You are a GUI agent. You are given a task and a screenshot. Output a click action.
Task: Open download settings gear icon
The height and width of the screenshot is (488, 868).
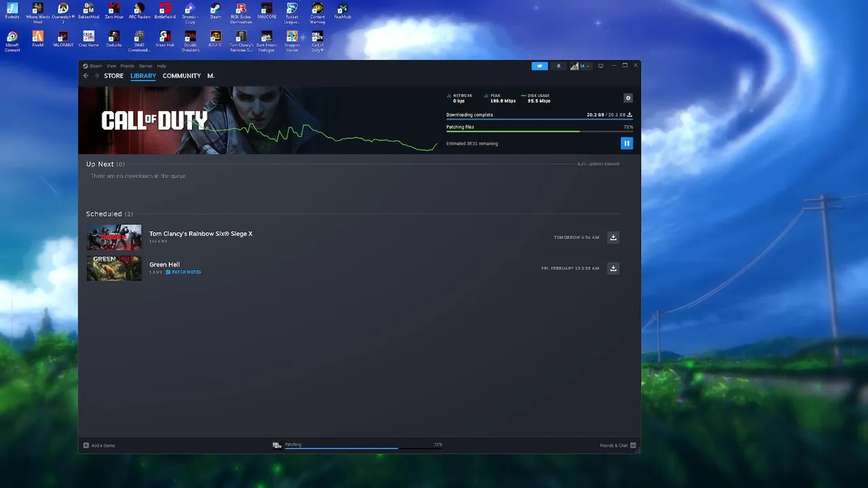pyautogui.click(x=628, y=98)
